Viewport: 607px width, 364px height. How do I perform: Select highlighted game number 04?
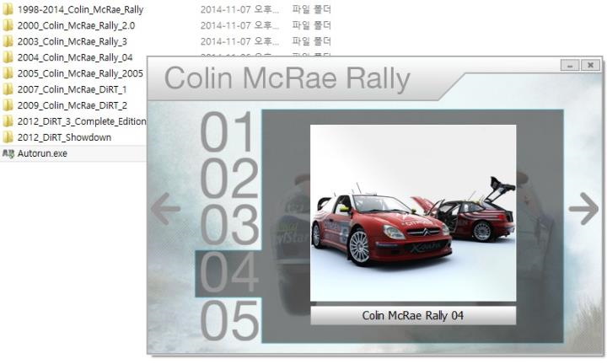click(228, 273)
